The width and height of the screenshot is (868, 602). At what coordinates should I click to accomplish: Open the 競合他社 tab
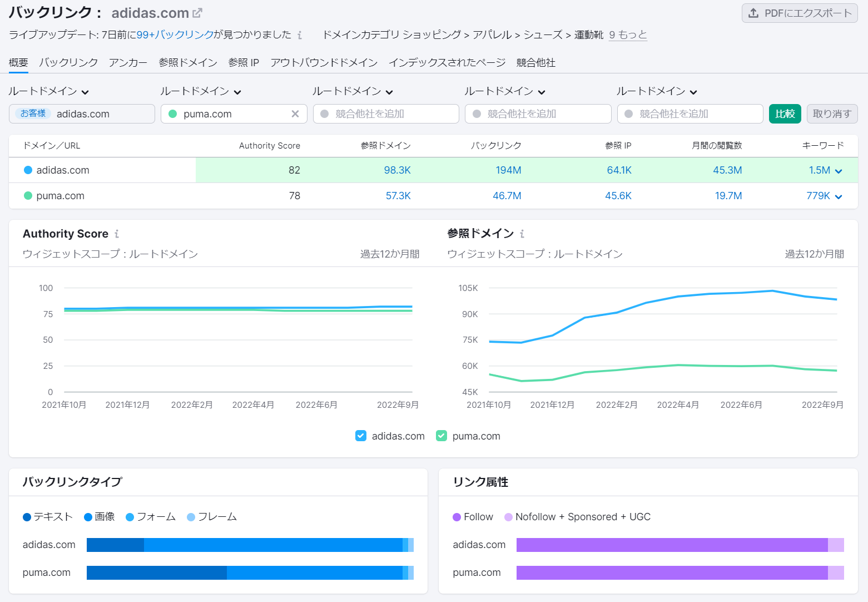535,62
